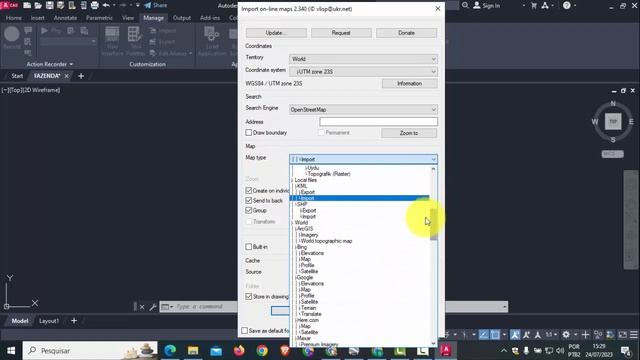Open the Parametric ribbon tab

(99, 18)
